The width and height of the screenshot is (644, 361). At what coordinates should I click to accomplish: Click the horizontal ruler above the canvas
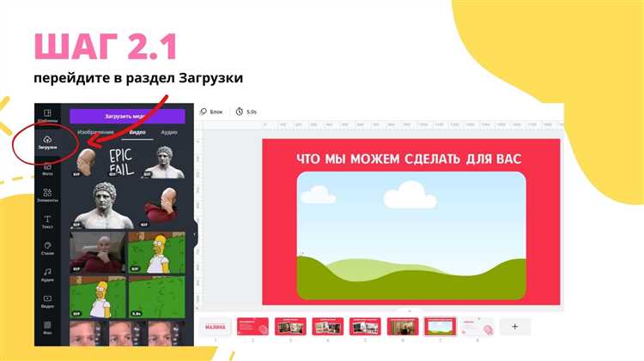(x=384, y=124)
